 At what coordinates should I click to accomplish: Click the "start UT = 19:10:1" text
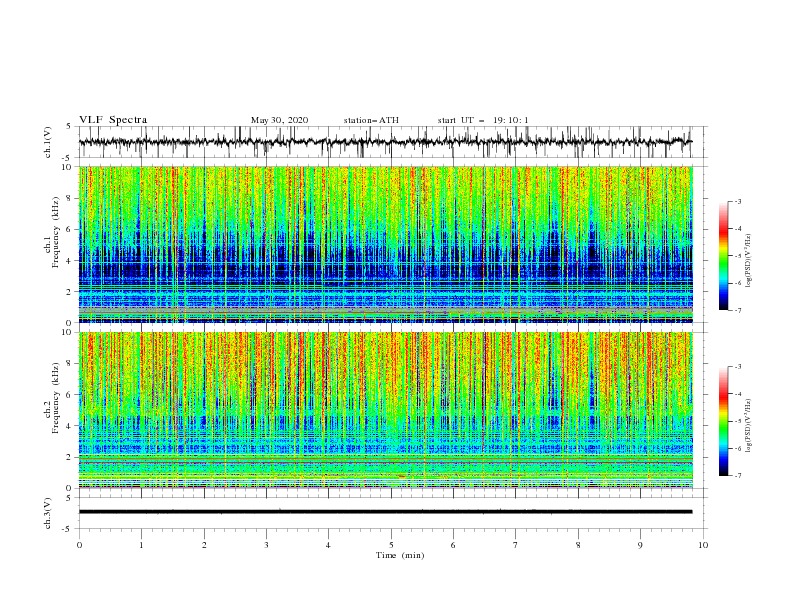483,120
